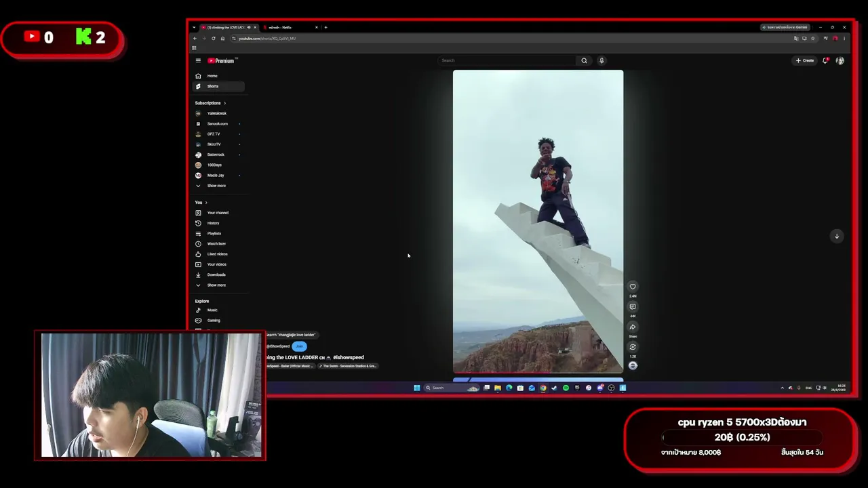Image resolution: width=868 pixels, height=488 pixels.
Task: Reload the page in Chrome
Action: 213,38
